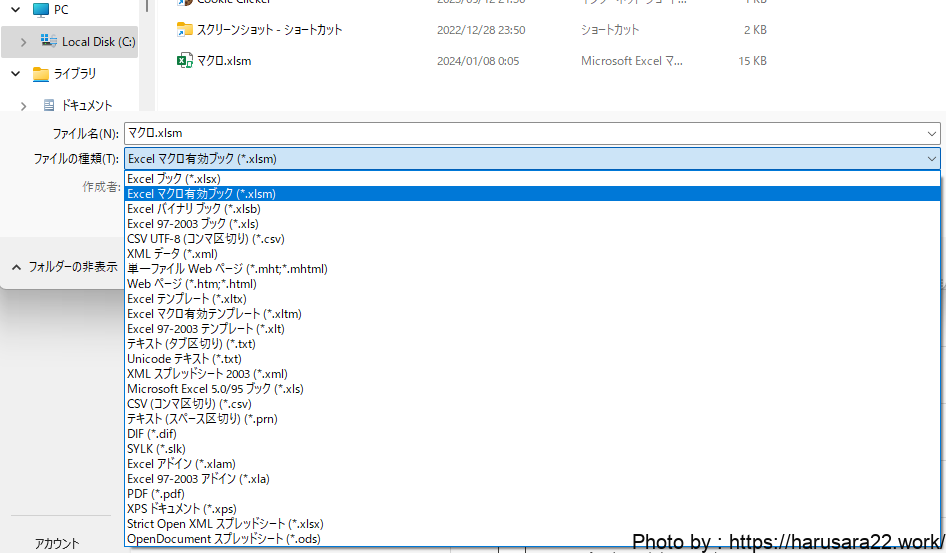Screen dimensions: 946x553
Task: Click the Local Disk (C:) drive icon
Action: [49, 42]
